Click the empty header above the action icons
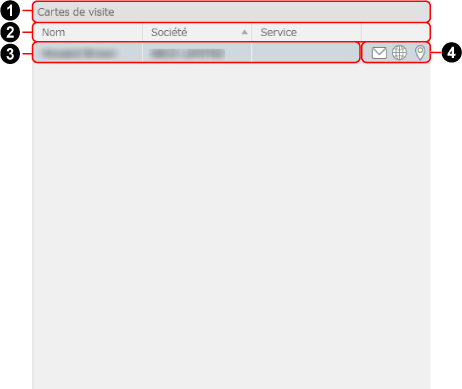462x389 pixels. point(396,32)
